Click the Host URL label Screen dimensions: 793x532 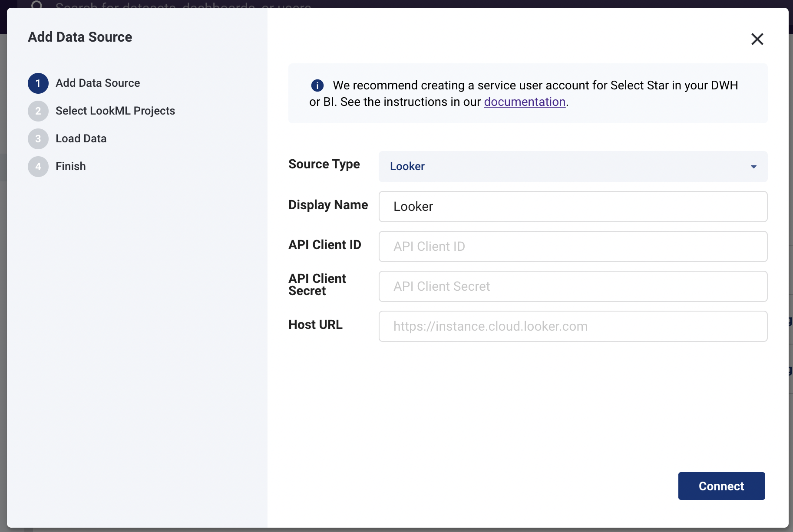tap(315, 325)
